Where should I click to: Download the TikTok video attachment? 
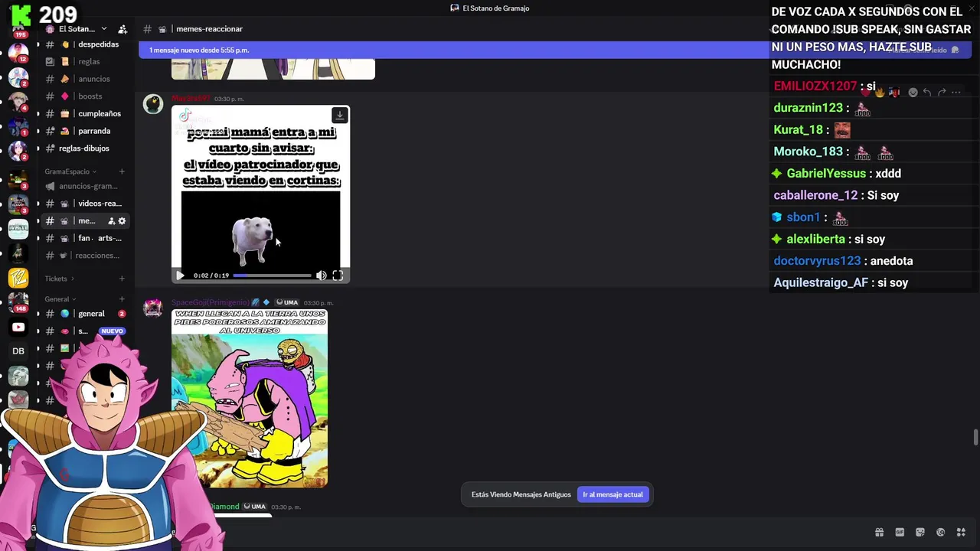(340, 116)
